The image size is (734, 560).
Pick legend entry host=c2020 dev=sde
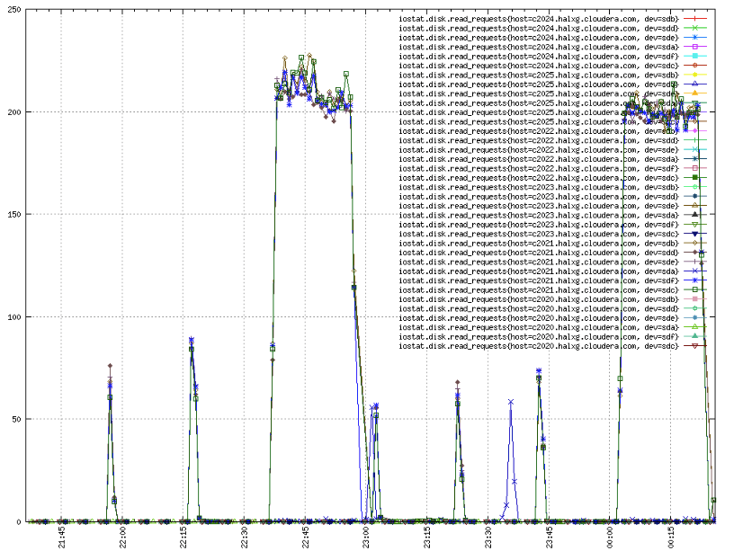pos(552,318)
